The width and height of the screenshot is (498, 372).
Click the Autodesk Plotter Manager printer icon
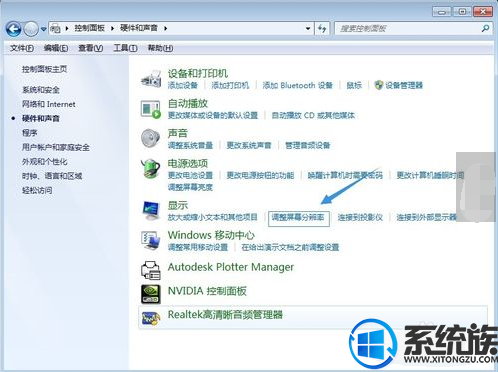pos(151,270)
